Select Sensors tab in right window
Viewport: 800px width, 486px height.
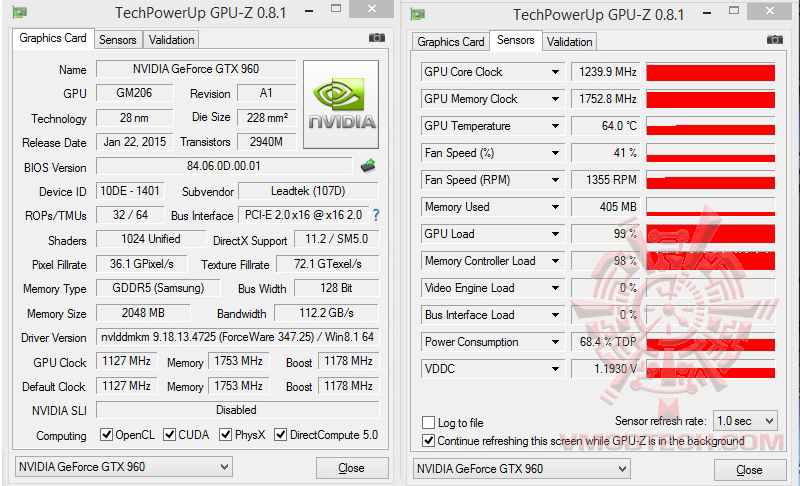[x=515, y=40]
